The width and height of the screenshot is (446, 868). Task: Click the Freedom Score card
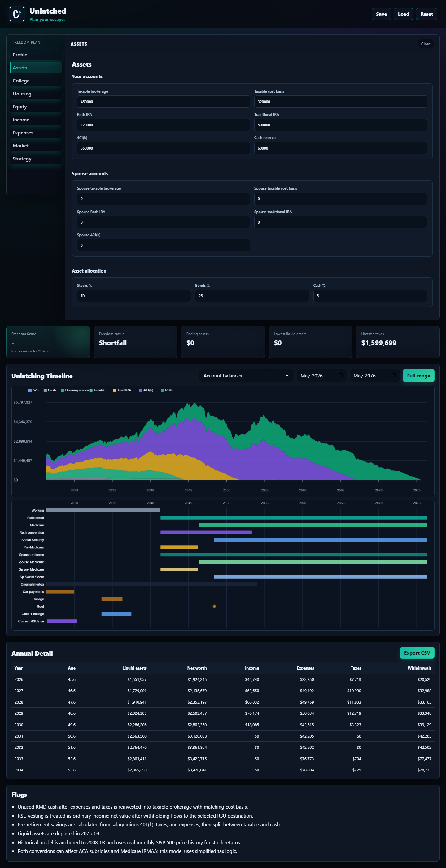click(48, 342)
